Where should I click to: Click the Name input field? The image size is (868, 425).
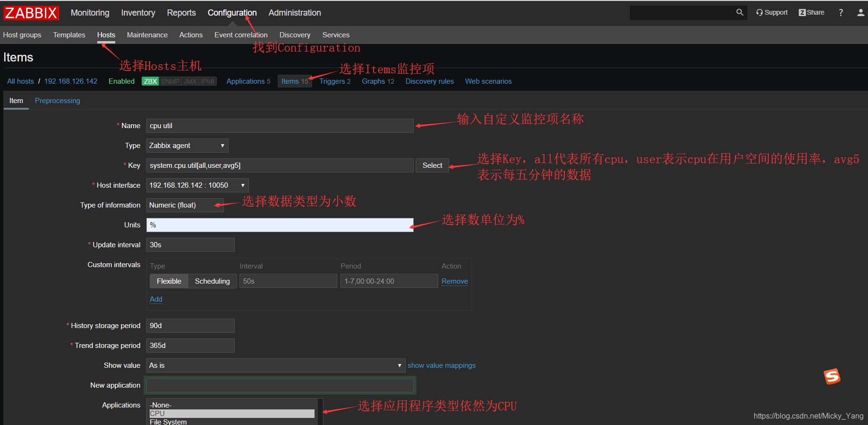click(x=280, y=126)
